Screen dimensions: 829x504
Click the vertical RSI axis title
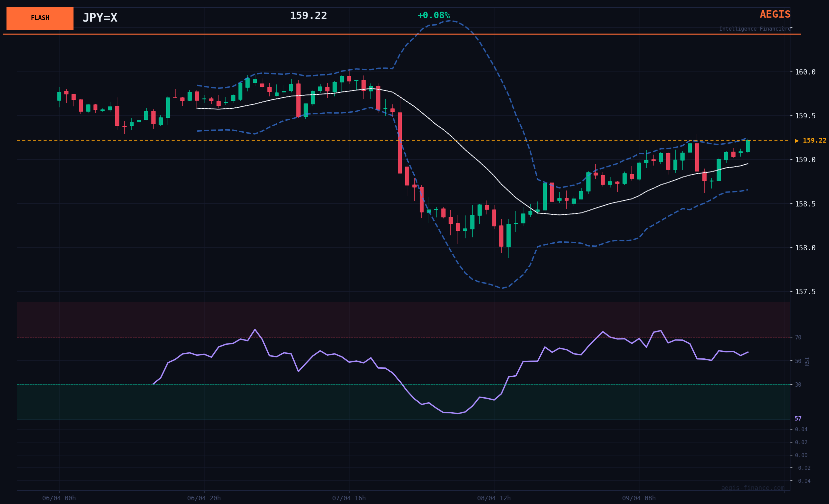(807, 361)
